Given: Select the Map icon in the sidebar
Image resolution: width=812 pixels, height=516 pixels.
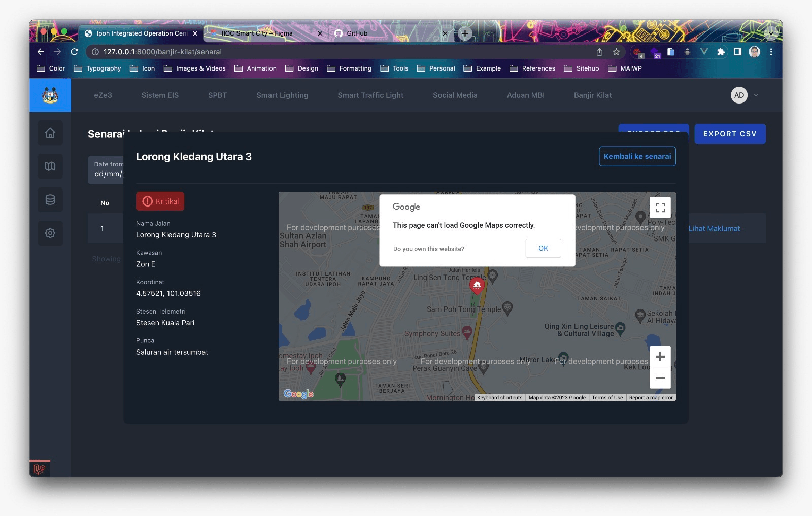Looking at the screenshot, I should [x=50, y=166].
